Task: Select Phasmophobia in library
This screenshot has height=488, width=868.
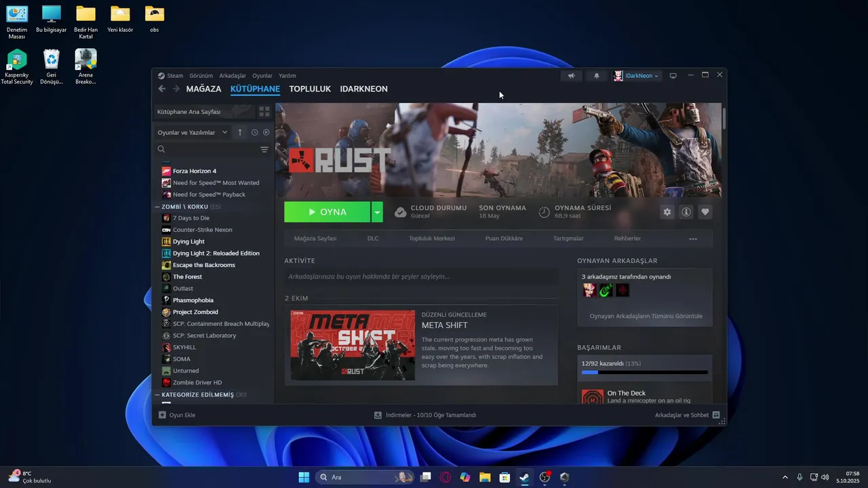Action: click(x=193, y=300)
